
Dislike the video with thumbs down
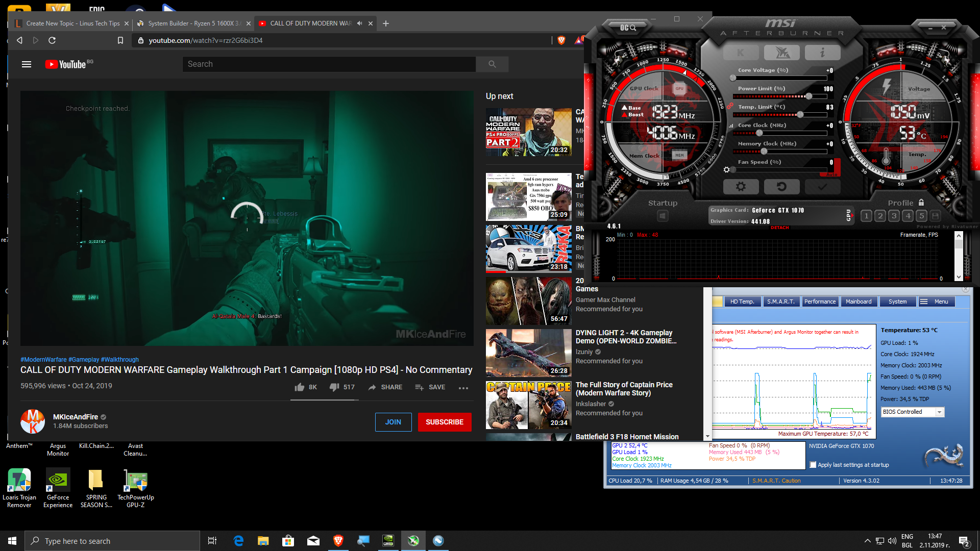[x=334, y=387]
